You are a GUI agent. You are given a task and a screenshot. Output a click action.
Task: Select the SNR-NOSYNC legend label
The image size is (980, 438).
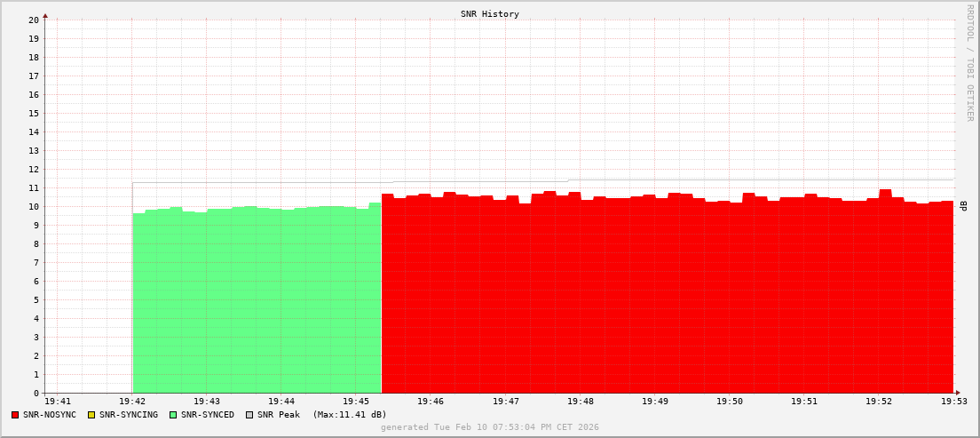point(50,415)
